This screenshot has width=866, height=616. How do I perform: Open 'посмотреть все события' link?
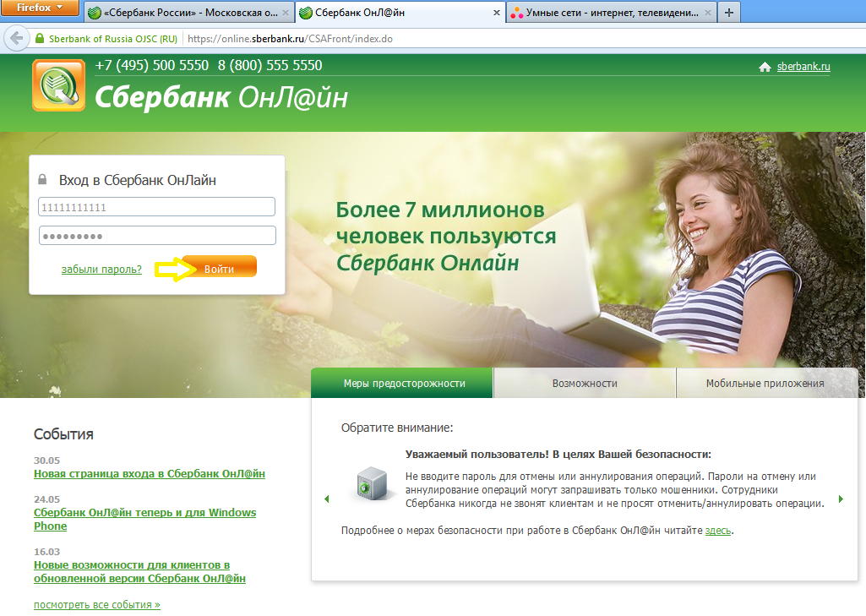point(96,605)
